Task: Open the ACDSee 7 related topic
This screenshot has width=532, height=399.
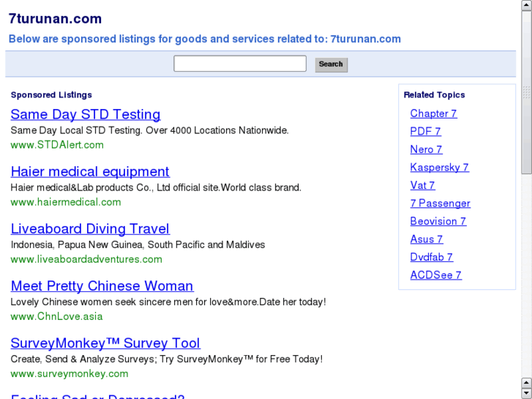Action: pos(435,275)
